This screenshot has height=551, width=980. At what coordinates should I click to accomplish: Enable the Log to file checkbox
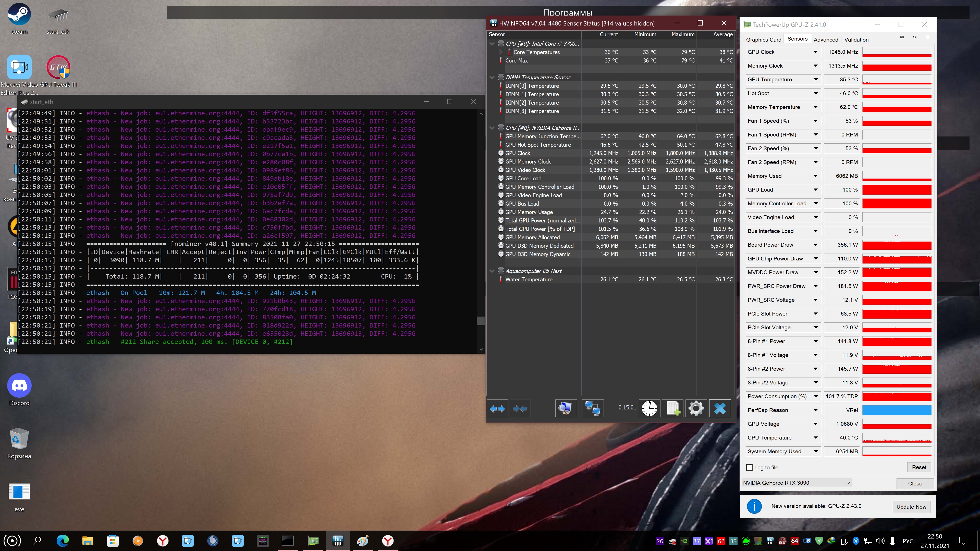tap(750, 467)
